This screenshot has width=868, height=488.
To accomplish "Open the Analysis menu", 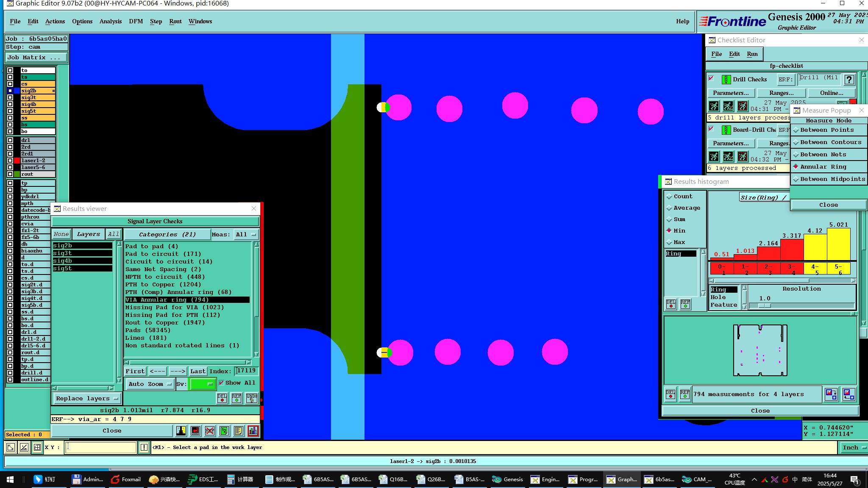I will pos(110,21).
